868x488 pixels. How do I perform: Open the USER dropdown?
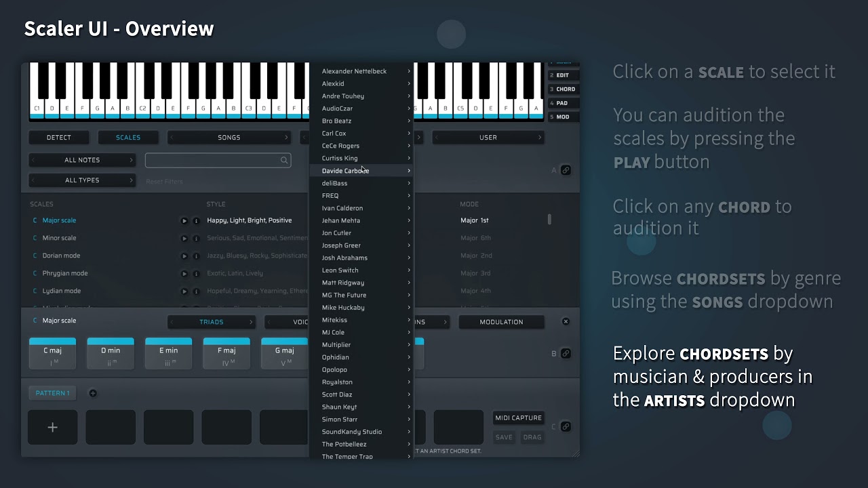[x=488, y=138]
